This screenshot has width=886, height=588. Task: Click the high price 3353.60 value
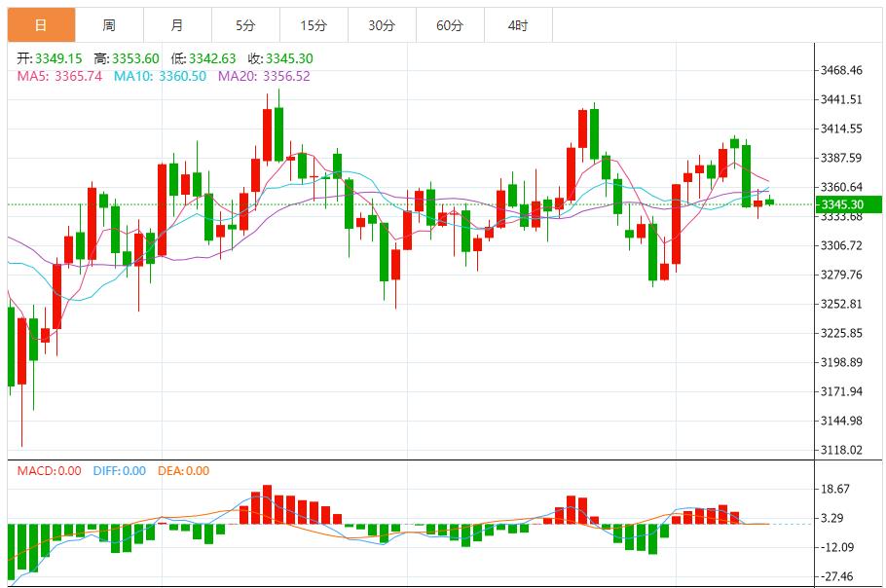[x=135, y=58]
